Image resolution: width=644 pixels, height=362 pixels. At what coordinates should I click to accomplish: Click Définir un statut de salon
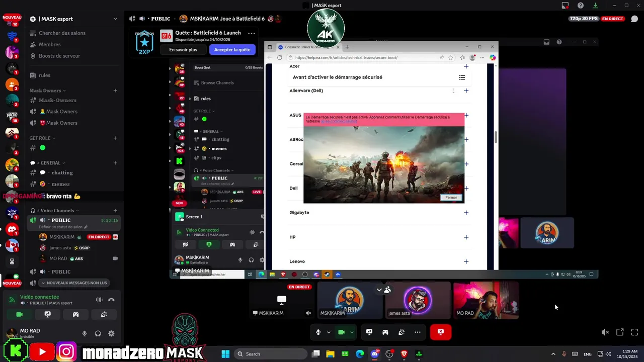click(x=63, y=227)
